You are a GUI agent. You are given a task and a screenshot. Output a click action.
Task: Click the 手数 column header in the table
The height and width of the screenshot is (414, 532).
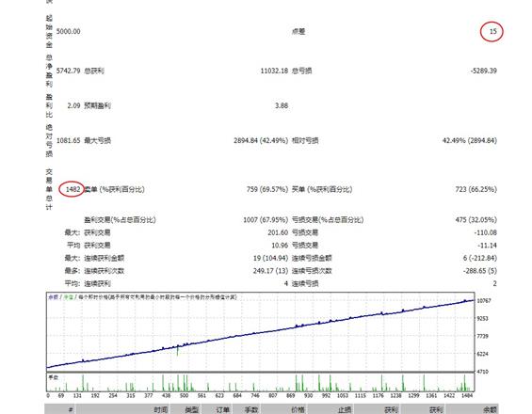[x=251, y=410]
